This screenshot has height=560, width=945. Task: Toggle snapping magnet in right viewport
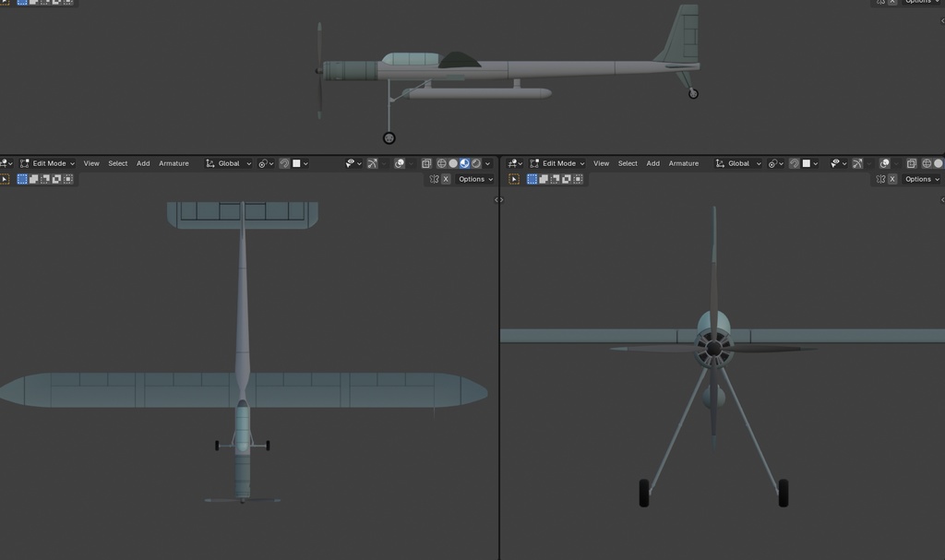coord(795,163)
